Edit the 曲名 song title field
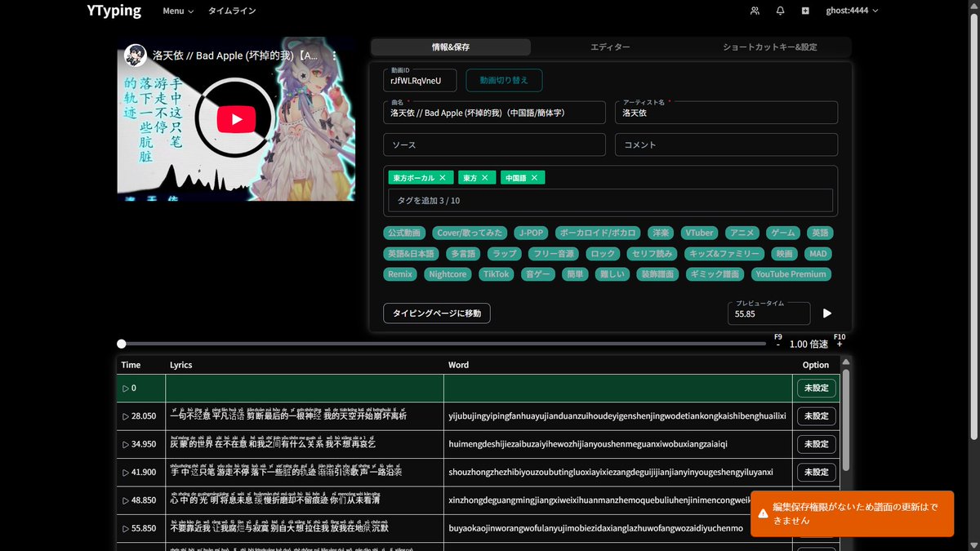This screenshot has height=551, width=980. (x=494, y=113)
